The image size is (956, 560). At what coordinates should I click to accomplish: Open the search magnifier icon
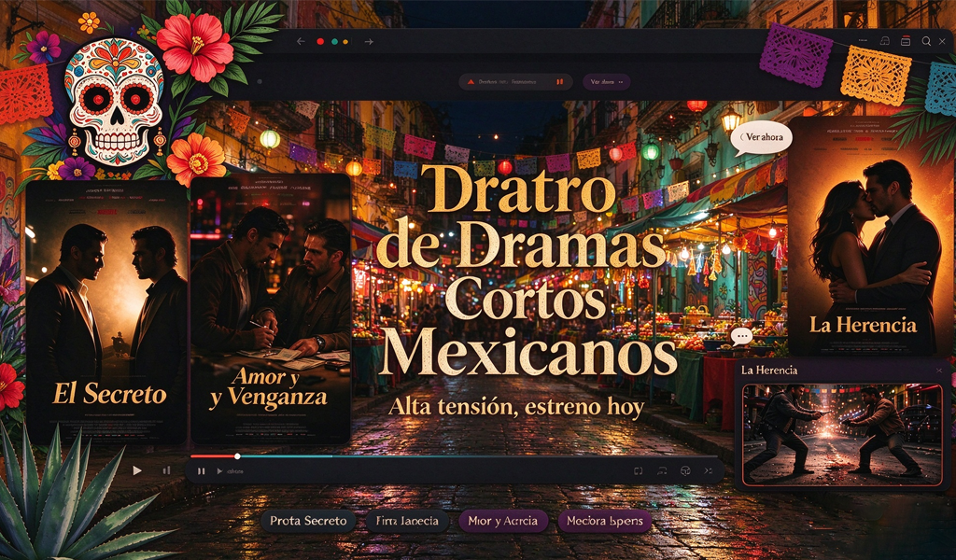pos(926,41)
